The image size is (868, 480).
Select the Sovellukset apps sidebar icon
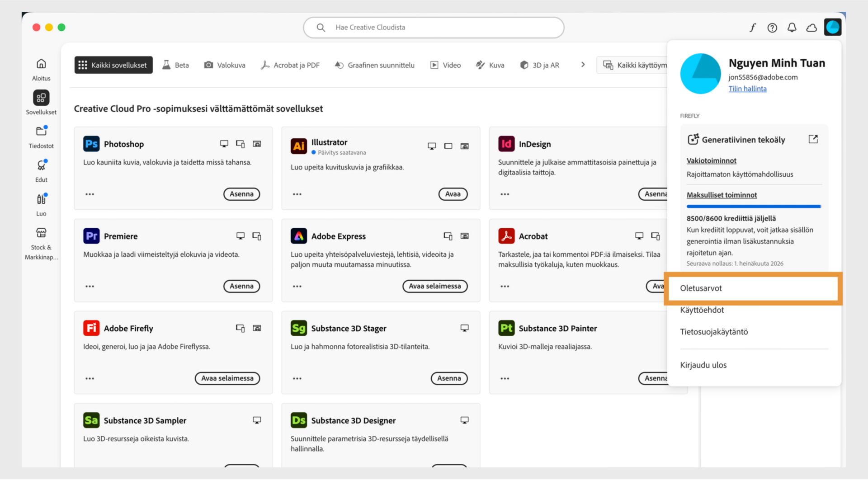point(41,98)
